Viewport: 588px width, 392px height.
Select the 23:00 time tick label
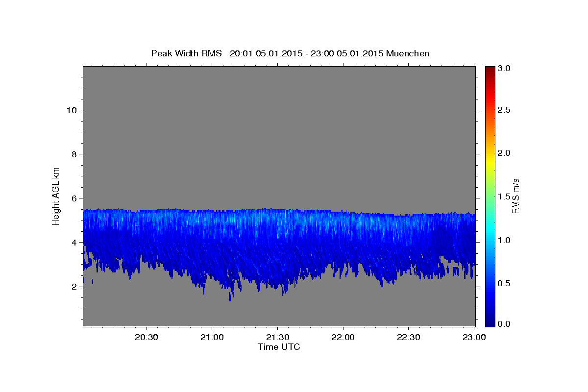[x=474, y=338]
